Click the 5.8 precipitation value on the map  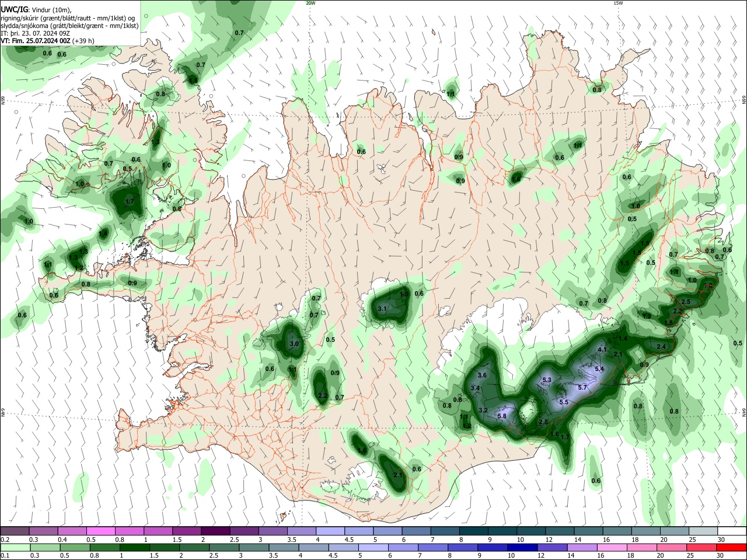point(502,416)
